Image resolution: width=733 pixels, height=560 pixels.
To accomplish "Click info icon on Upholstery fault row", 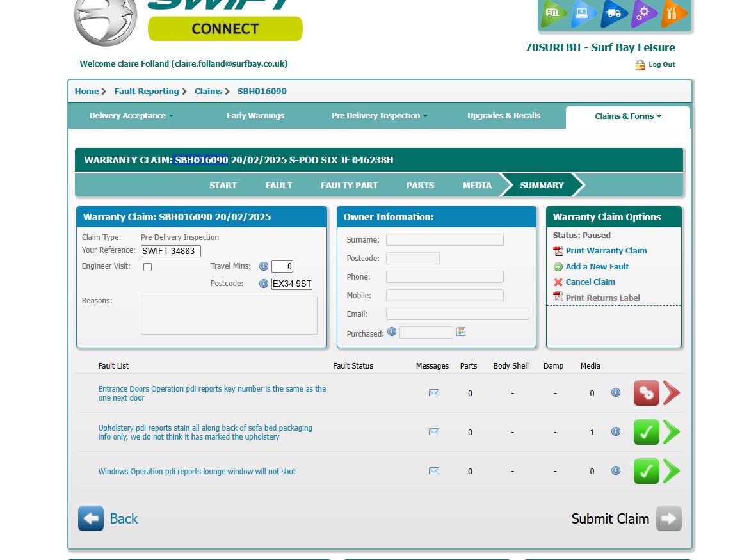I will [616, 432].
